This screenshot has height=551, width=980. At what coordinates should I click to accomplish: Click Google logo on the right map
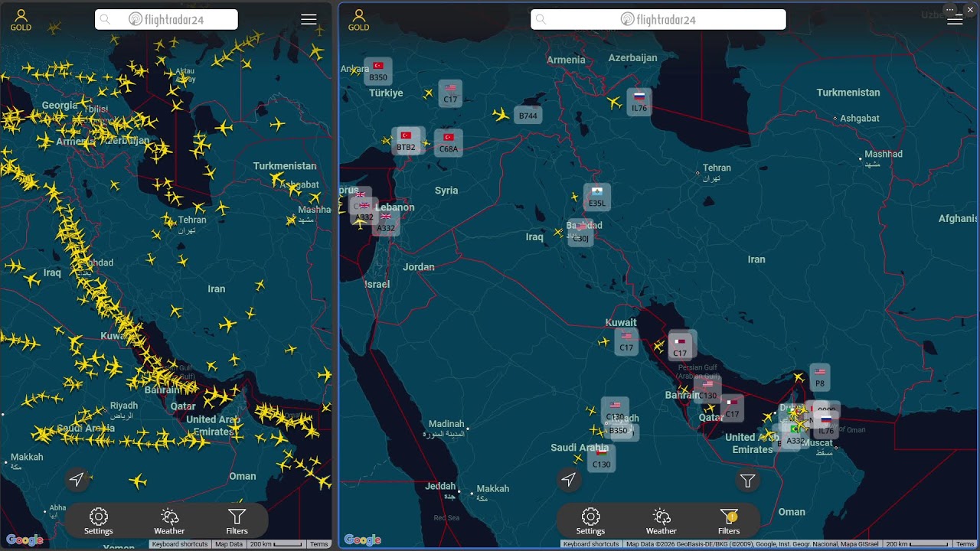click(362, 540)
